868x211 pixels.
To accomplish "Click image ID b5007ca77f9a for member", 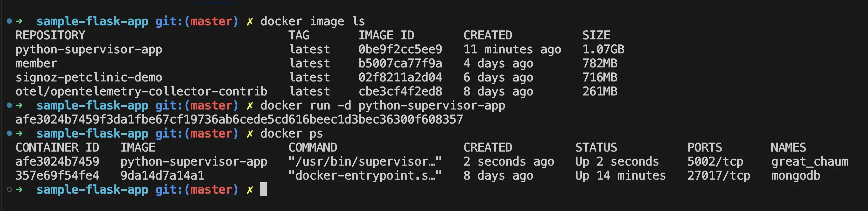I will (x=400, y=63).
